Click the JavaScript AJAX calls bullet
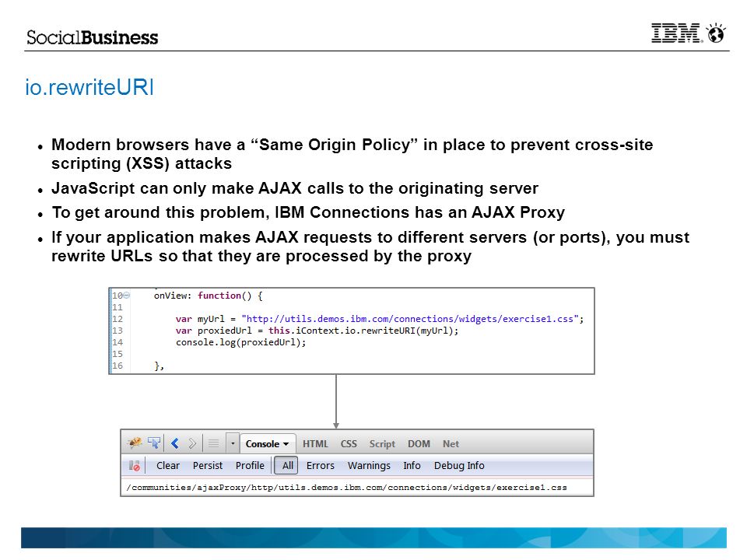747x560 pixels. pos(294,188)
